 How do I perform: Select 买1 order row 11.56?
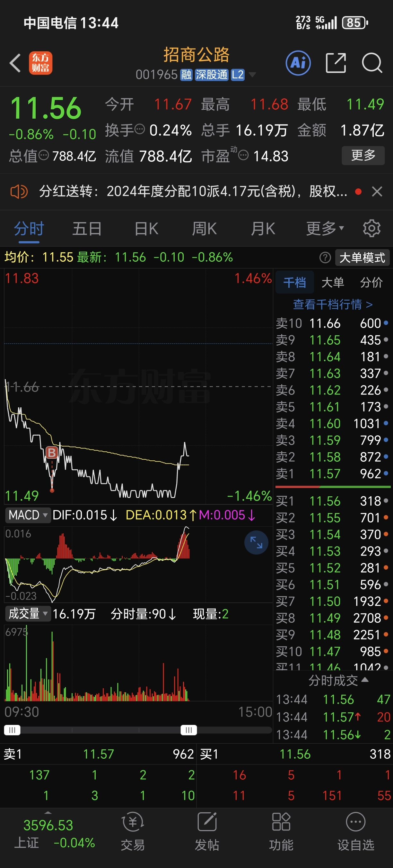(332, 501)
